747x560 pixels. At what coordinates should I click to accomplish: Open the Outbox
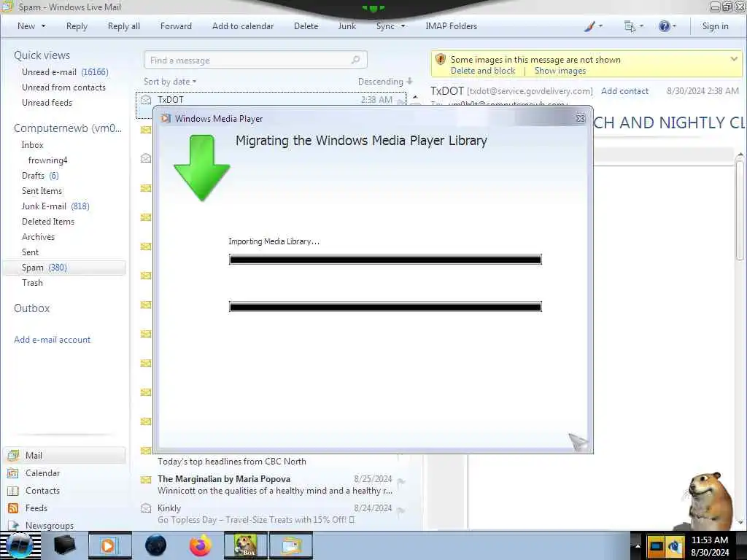click(x=32, y=308)
